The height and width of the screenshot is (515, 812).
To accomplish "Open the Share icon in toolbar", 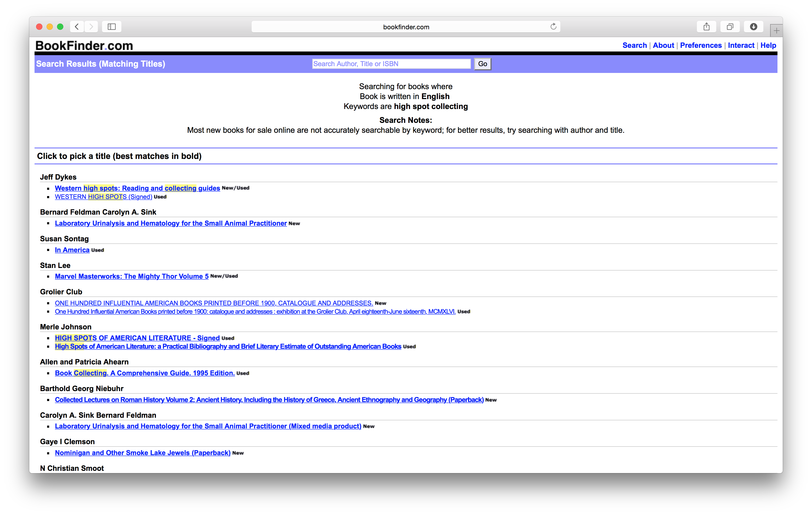I will pyautogui.click(x=707, y=27).
